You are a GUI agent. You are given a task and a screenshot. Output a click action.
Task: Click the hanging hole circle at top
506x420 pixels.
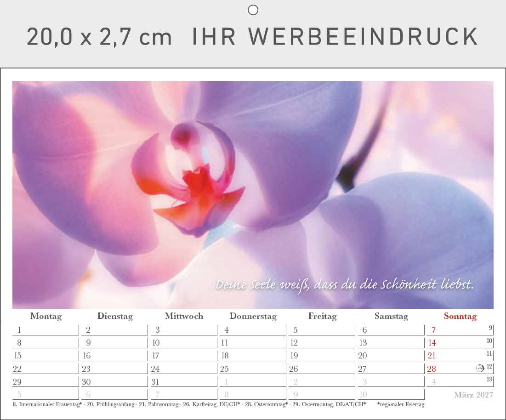[x=253, y=10]
